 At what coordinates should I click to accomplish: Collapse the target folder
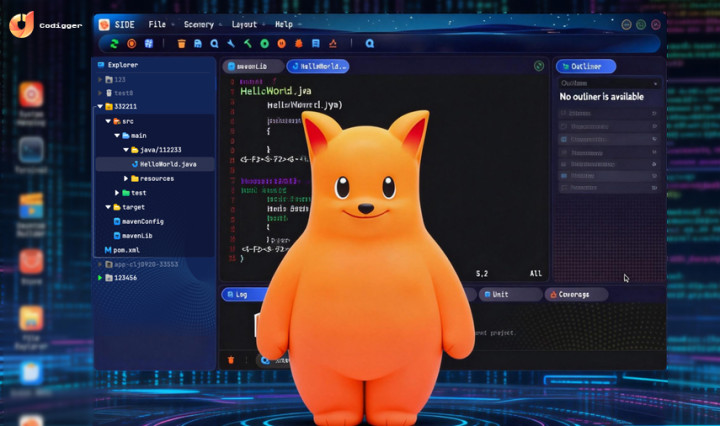click(x=108, y=207)
